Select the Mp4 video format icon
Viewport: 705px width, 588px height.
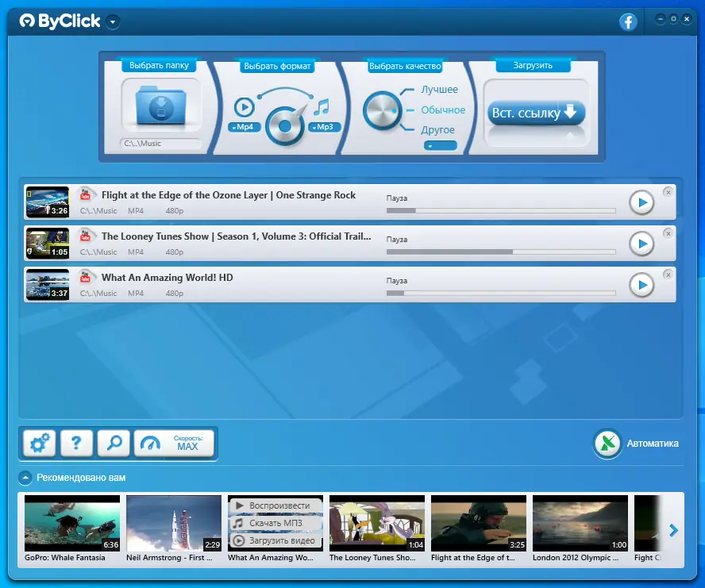[245, 107]
